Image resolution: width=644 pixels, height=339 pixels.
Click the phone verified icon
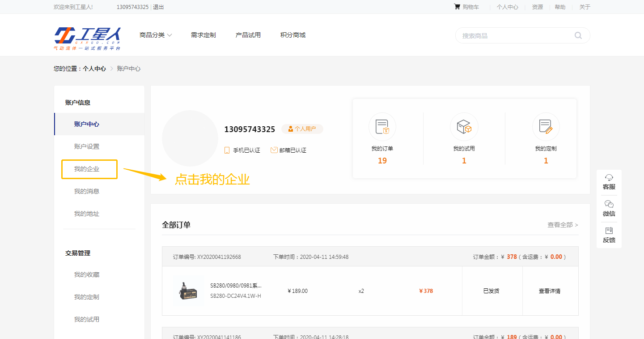(227, 150)
